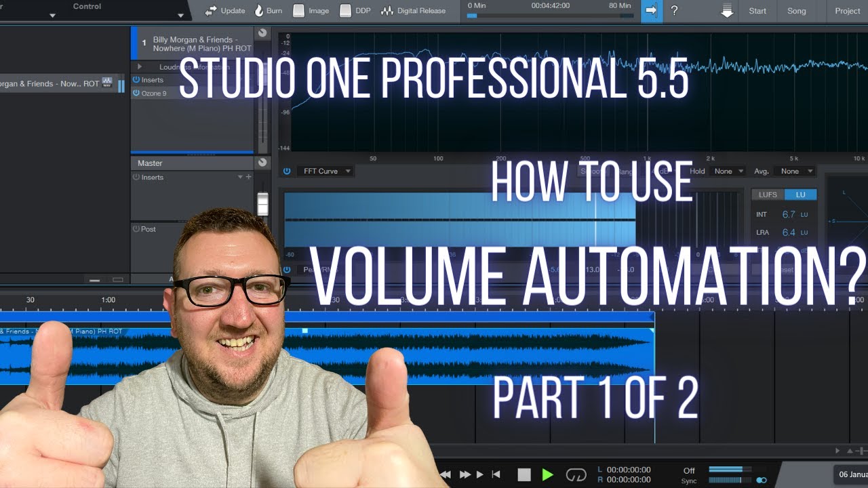The height and width of the screenshot is (488, 868).
Task: Toggle the loop button in transport
Action: [576, 474]
